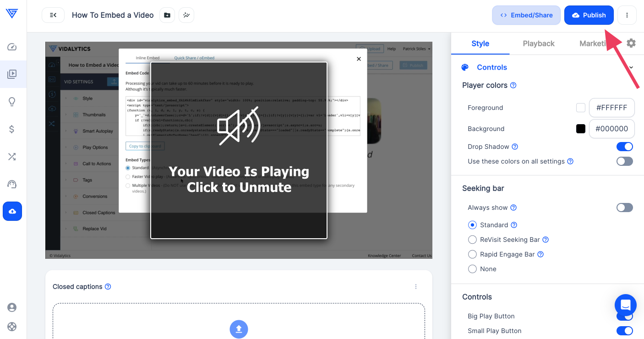Click the lifebuoy help icon in sidebar
Screen dimensions: 644x339
(12, 327)
